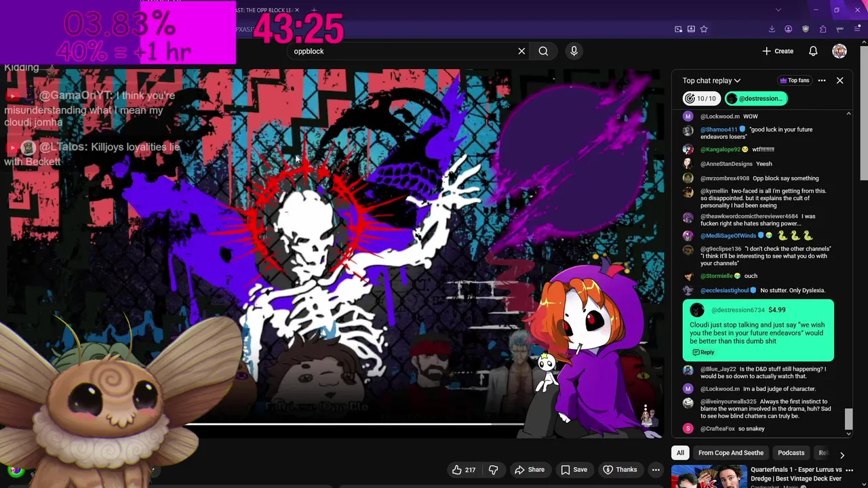Open Quarterfinals Esper Lurrus video thumbnail
The width and height of the screenshot is (868, 488).
(709, 476)
